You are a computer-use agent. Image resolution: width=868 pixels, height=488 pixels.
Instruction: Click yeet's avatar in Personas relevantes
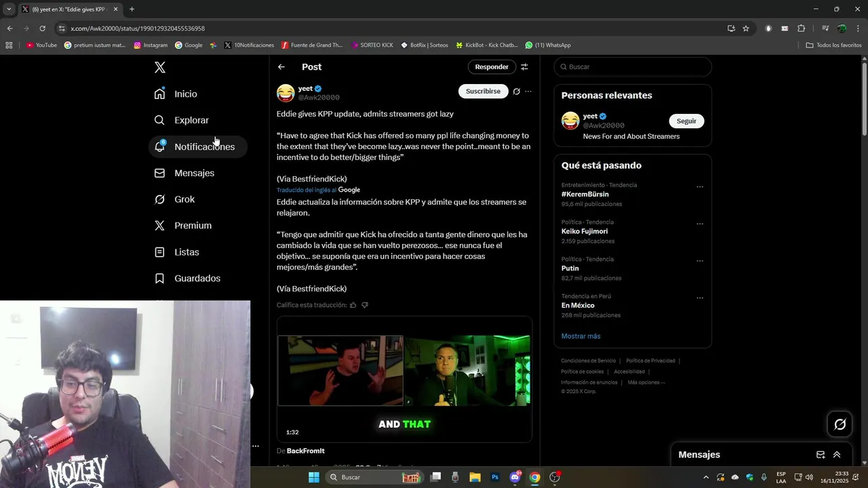click(570, 121)
